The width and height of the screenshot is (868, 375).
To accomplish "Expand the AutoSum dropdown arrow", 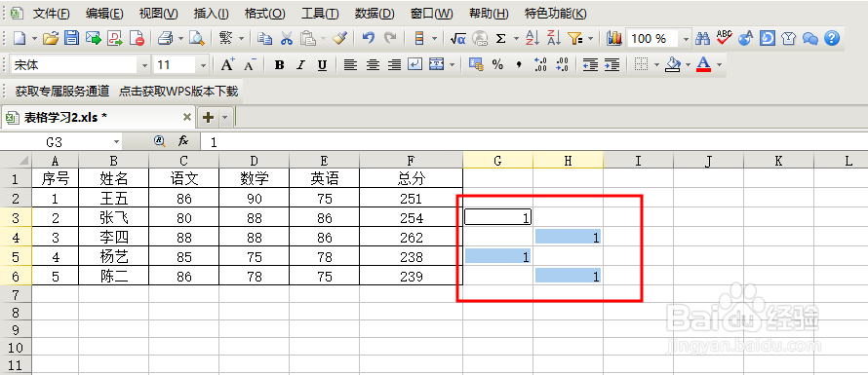I will (x=516, y=39).
